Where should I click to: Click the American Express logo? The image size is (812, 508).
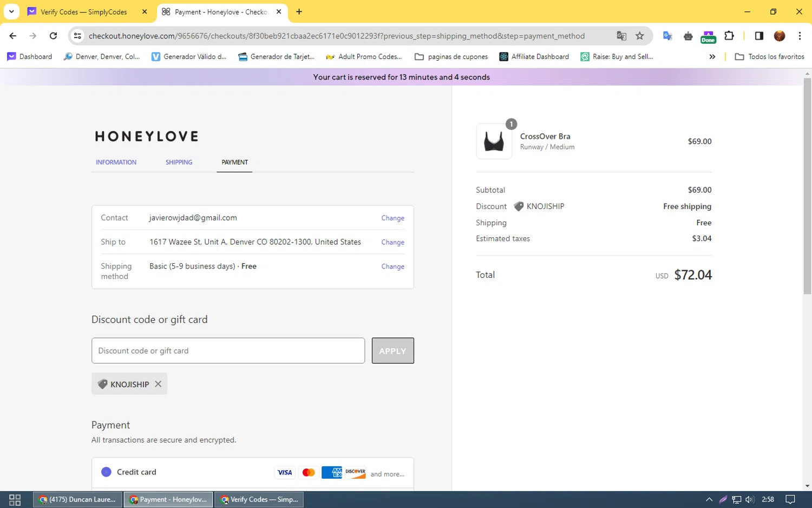[x=332, y=472]
